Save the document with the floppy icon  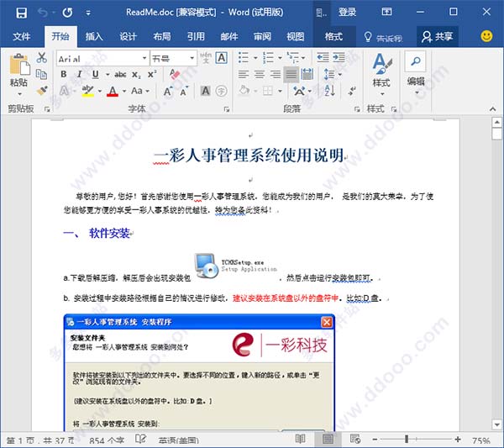coord(22,13)
